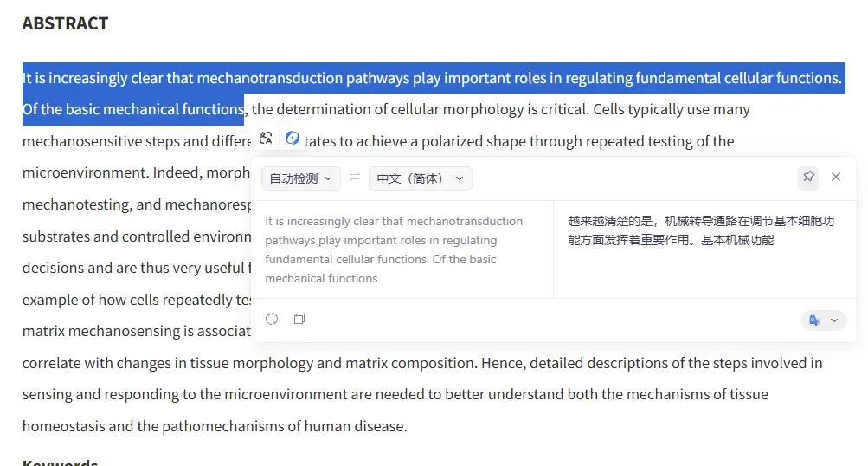Viewport: 868px width, 466px height.
Task: Click the Keywords heading at the bottom
Action: 61,463
